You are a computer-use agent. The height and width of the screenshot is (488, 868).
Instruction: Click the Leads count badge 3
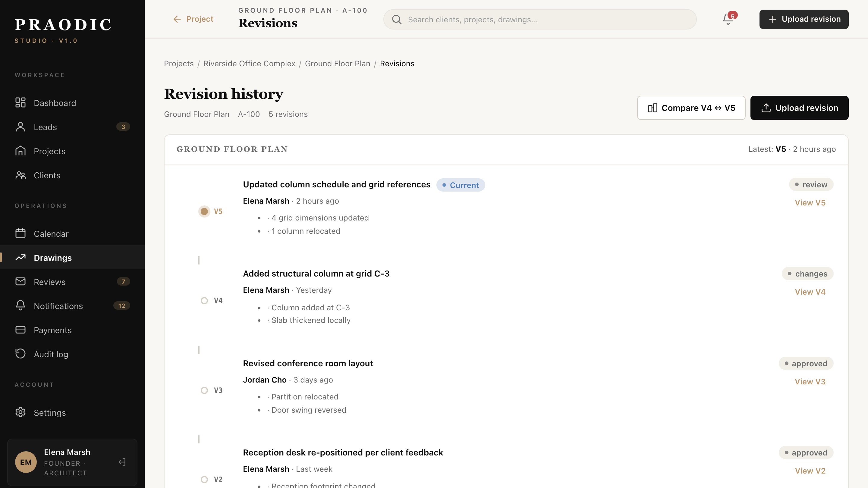pyautogui.click(x=123, y=127)
